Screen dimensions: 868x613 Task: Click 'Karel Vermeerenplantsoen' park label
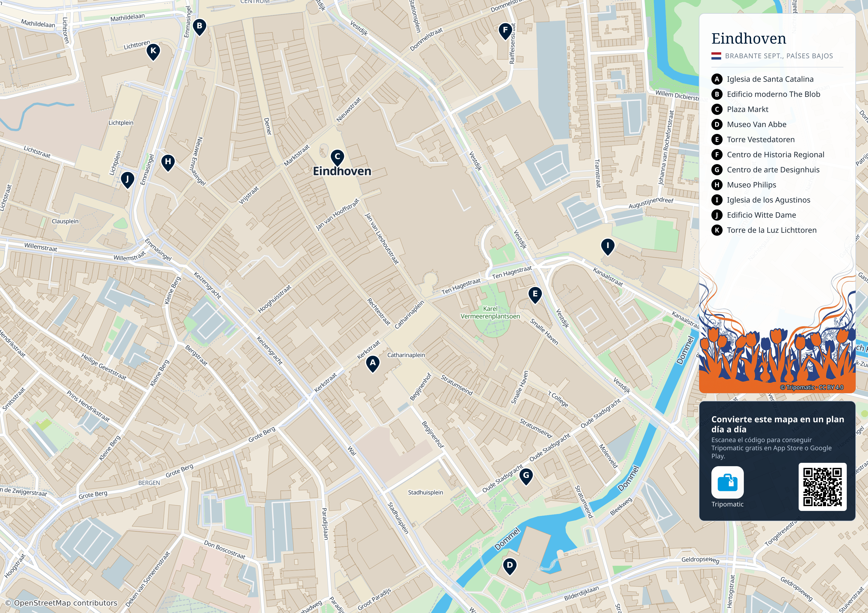point(490,312)
